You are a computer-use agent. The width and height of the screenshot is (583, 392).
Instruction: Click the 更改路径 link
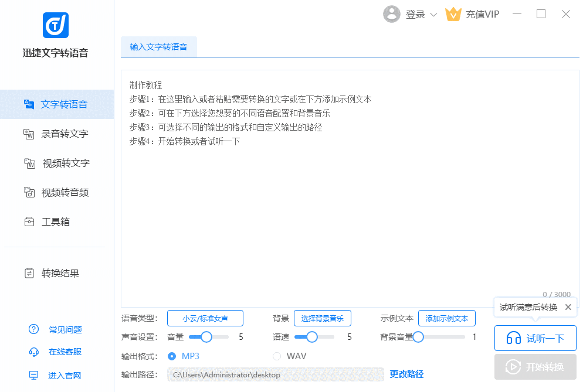(406, 374)
